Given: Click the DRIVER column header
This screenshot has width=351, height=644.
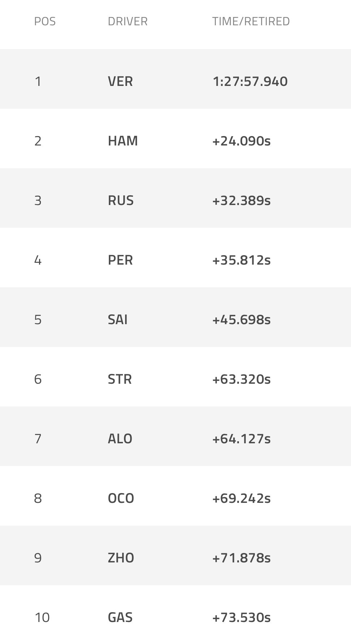Looking at the screenshot, I should (x=128, y=22).
